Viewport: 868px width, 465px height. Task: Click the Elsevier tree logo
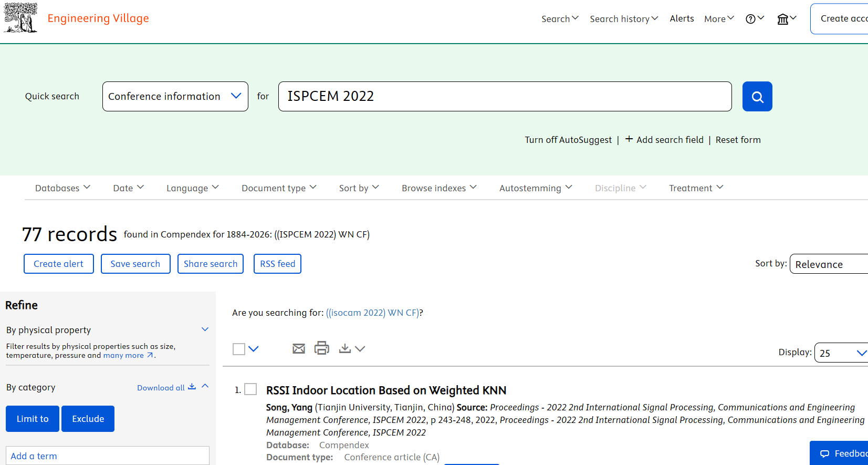pyautogui.click(x=21, y=18)
